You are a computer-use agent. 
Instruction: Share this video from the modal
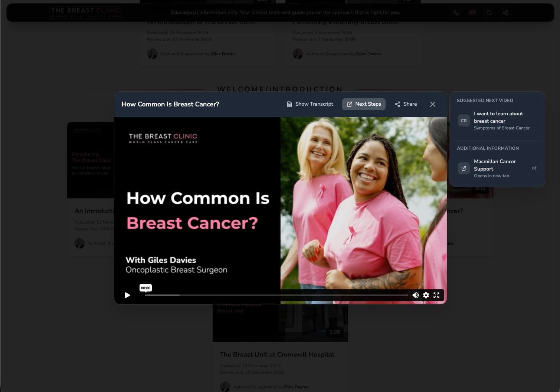pos(406,104)
